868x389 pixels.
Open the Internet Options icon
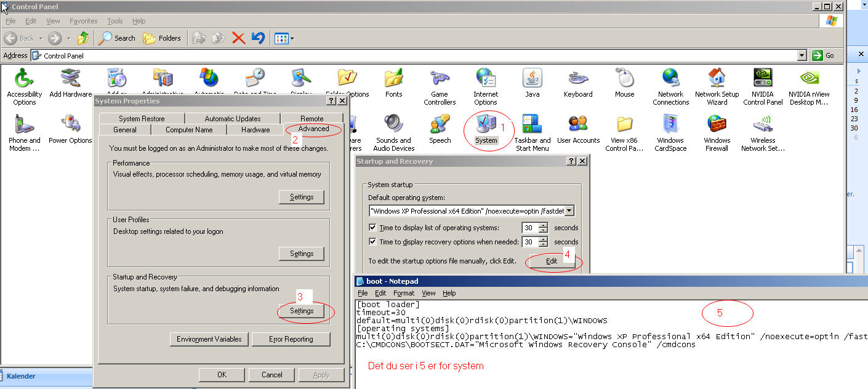point(486,87)
